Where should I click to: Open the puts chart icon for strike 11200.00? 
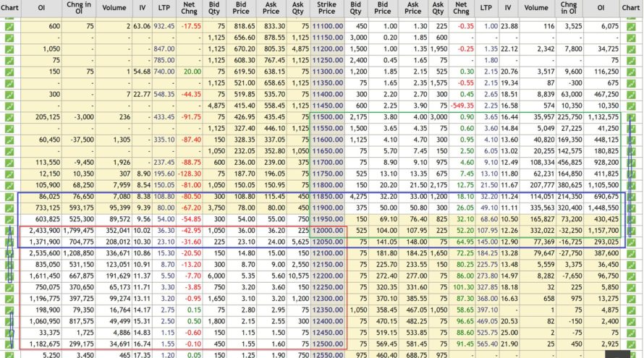(x=631, y=49)
